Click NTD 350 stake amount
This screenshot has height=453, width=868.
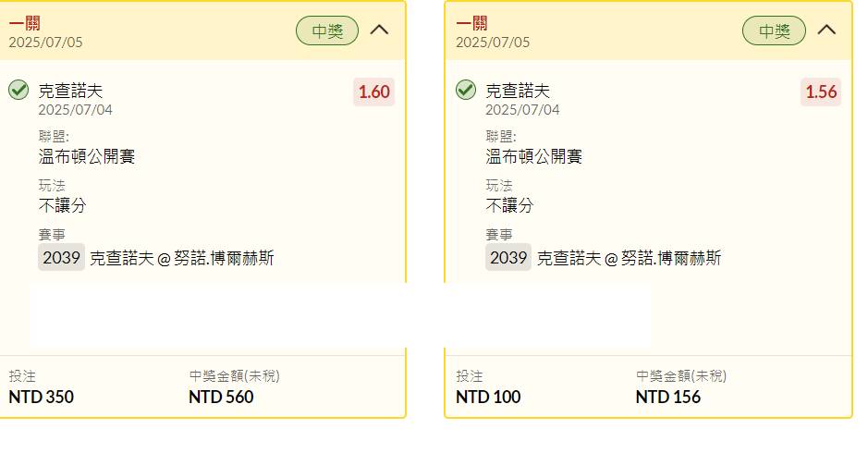click(41, 397)
